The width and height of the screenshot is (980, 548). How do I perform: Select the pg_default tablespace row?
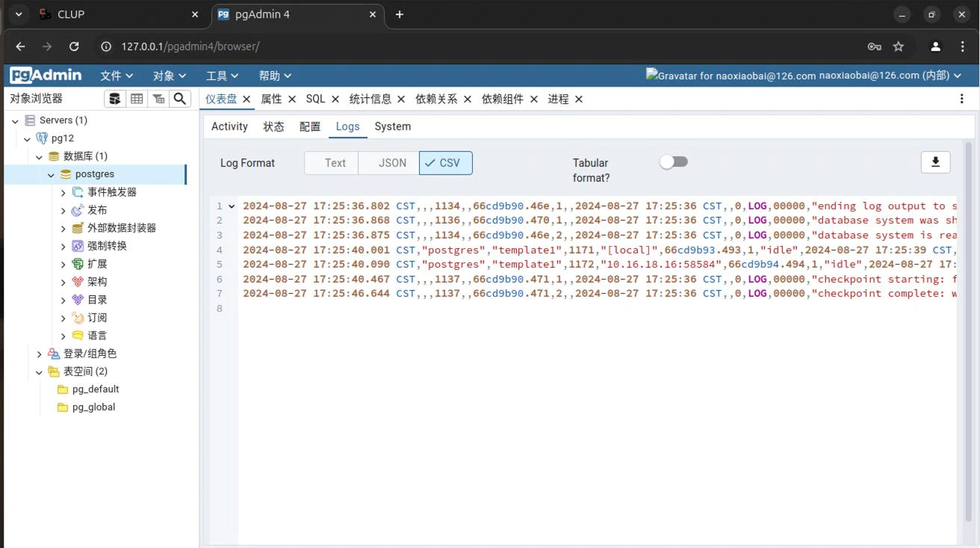(96, 390)
